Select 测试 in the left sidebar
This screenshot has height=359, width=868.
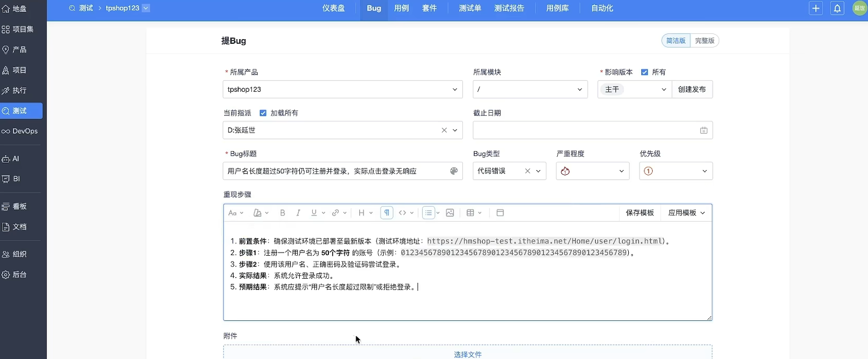(x=21, y=111)
